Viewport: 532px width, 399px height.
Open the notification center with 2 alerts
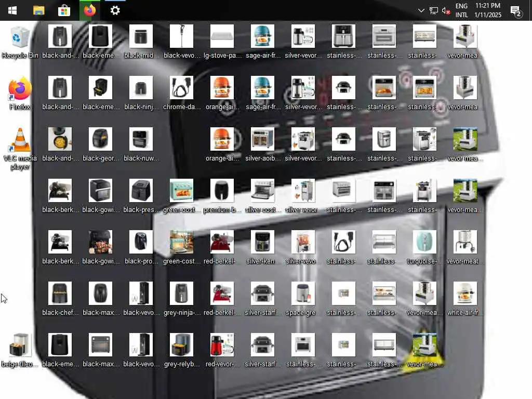point(516,11)
